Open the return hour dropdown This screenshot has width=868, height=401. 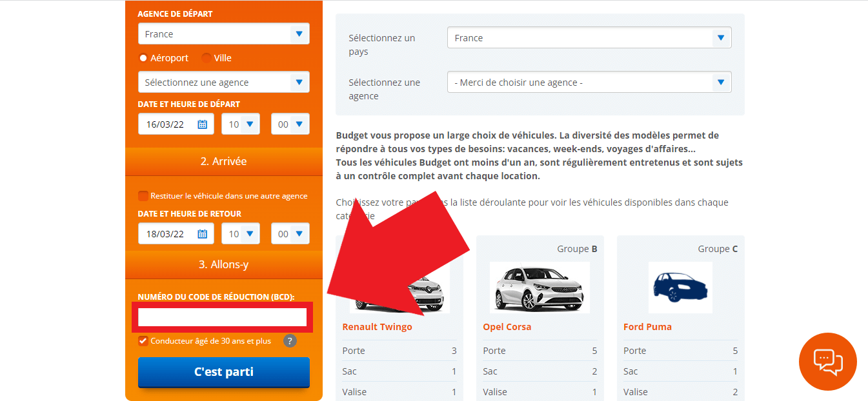pyautogui.click(x=241, y=234)
